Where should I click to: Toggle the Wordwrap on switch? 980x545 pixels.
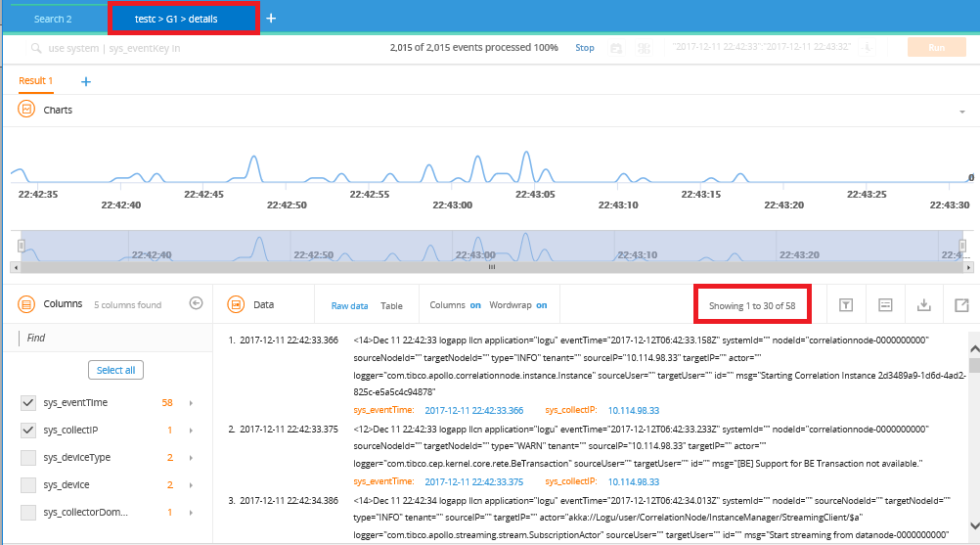point(541,305)
